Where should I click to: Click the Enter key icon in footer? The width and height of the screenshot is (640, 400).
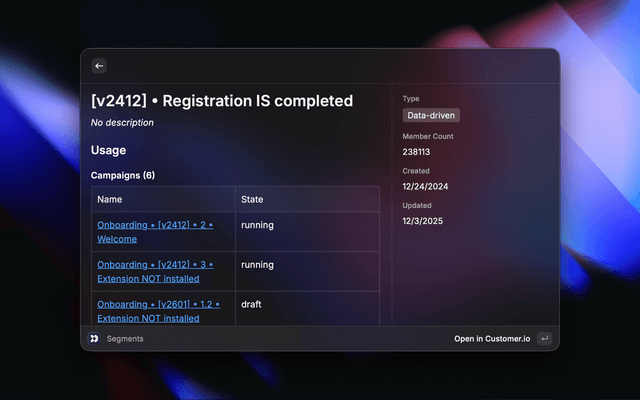(x=544, y=339)
